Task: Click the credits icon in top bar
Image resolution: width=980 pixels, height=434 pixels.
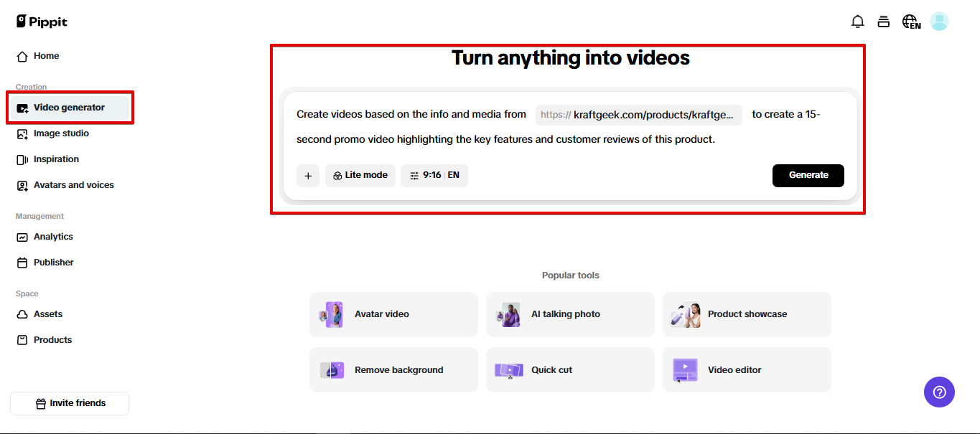Action: pos(884,21)
